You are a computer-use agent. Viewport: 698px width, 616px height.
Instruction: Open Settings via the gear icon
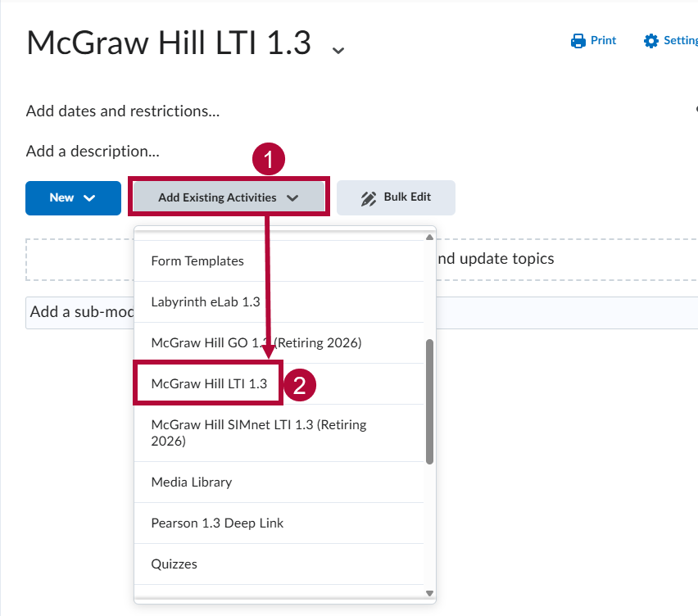(650, 41)
